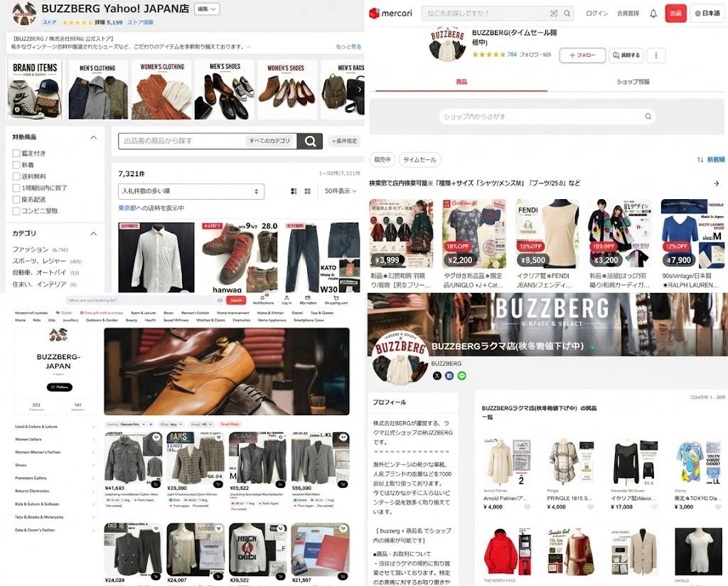Open the ストア情報 link under Yahoo store title
This screenshot has height=586, width=728.
click(140, 22)
